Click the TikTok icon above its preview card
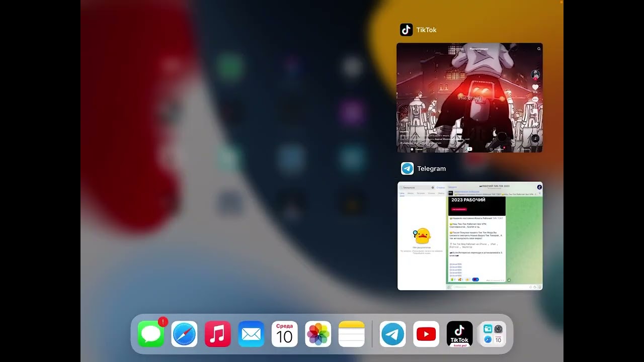644x362 pixels. (x=407, y=30)
